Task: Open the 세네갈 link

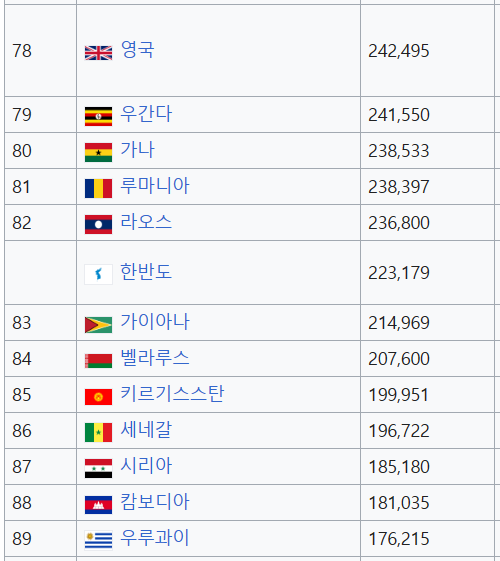Action: point(146,430)
